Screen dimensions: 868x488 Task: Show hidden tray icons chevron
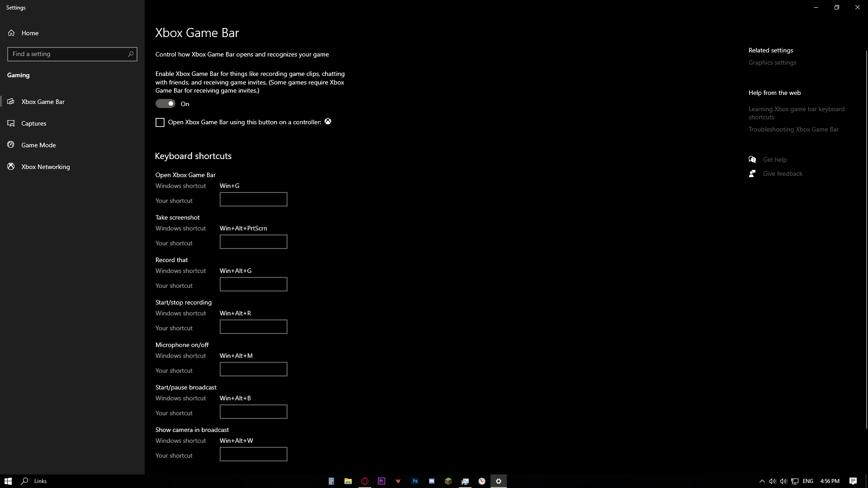762,481
